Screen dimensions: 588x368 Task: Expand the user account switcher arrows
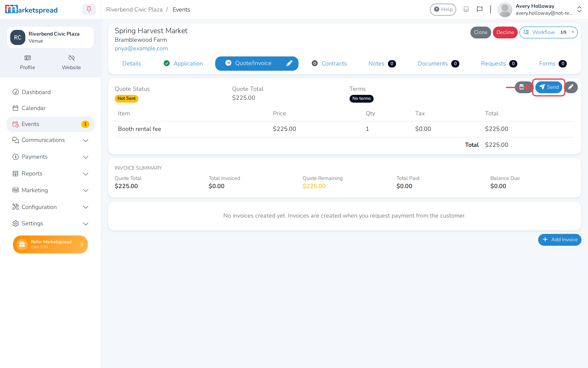point(579,9)
